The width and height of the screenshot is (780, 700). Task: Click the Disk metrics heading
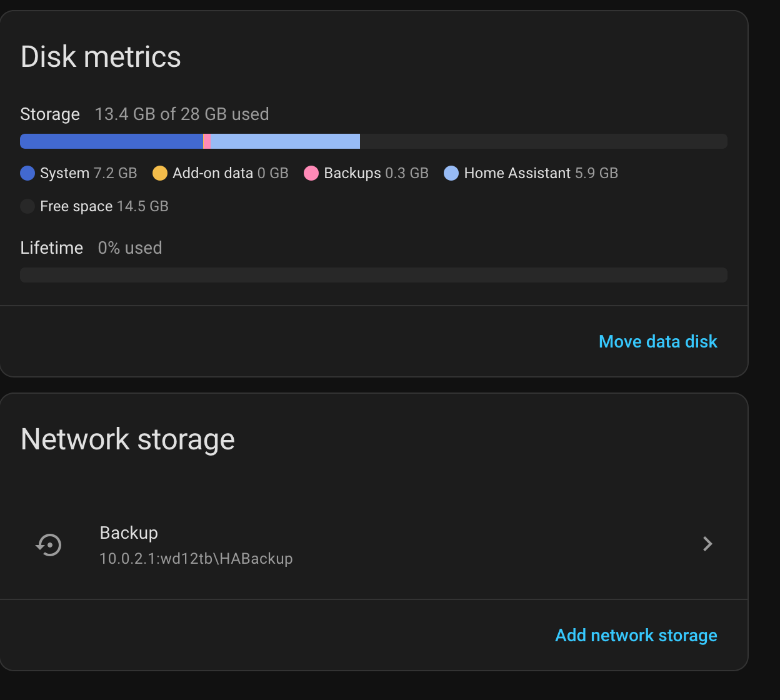tap(101, 57)
